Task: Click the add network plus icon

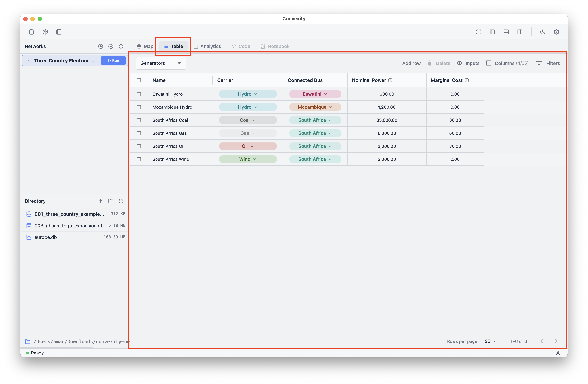Action: (100, 46)
